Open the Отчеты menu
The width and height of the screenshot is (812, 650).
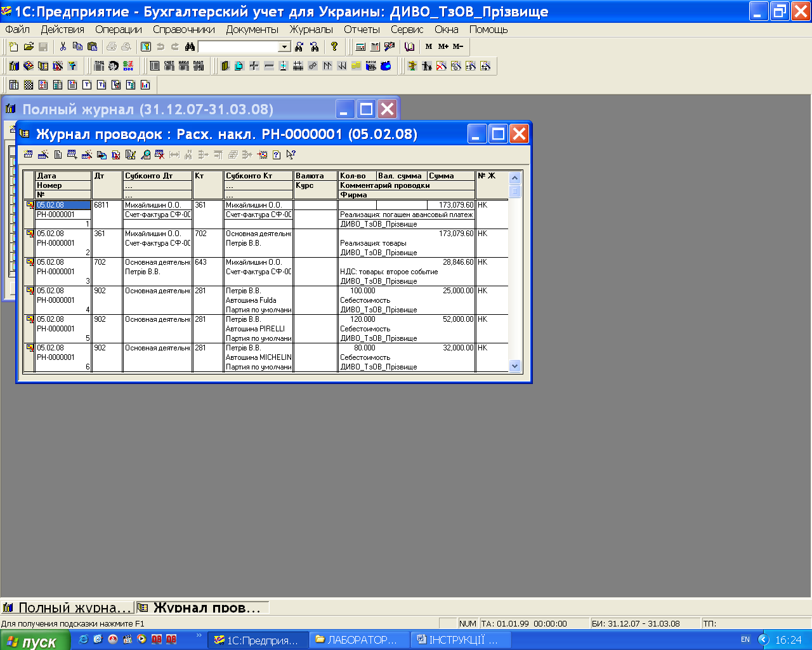(x=362, y=29)
